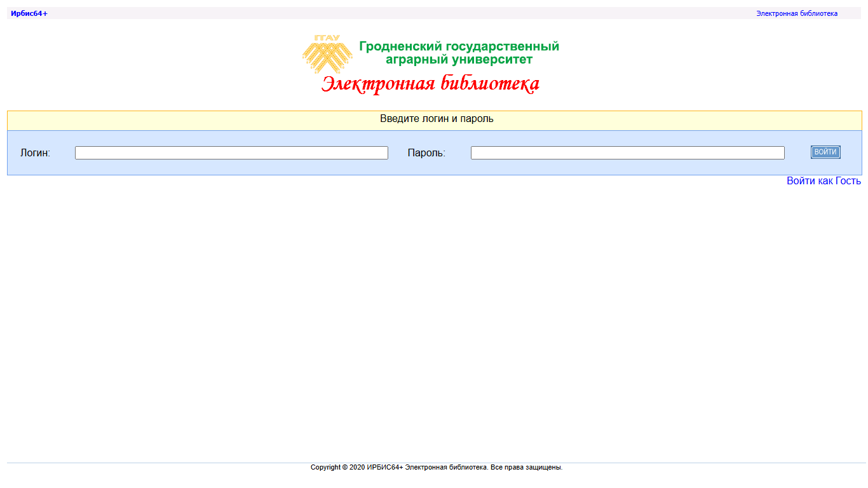This screenshot has height=488, width=868.
Task: Click the Copyright 2020 ИРБИС64+ footer text
Action: point(437,468)
